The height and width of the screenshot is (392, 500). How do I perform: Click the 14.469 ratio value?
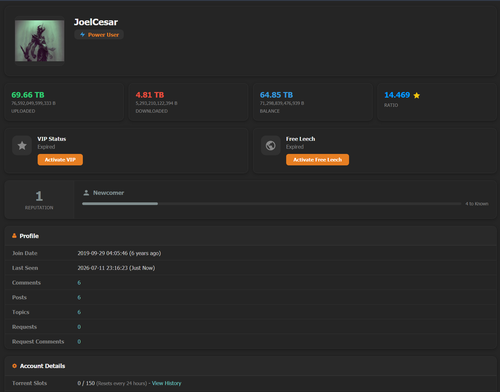tap(397, 95)
